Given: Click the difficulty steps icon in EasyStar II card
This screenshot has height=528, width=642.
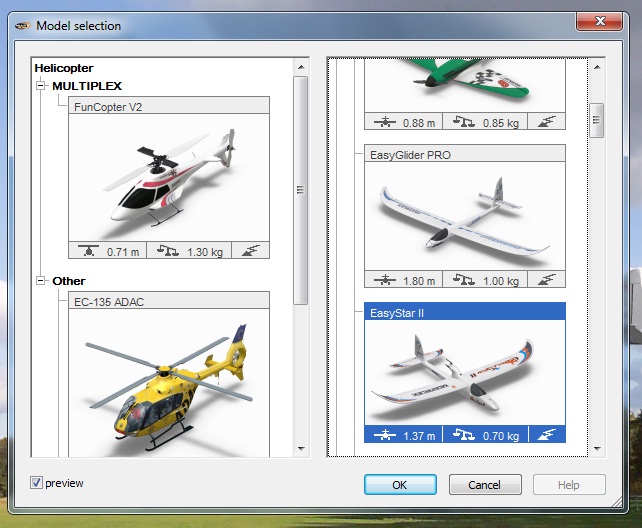Looking at the screenshot, I should [547, 435].
